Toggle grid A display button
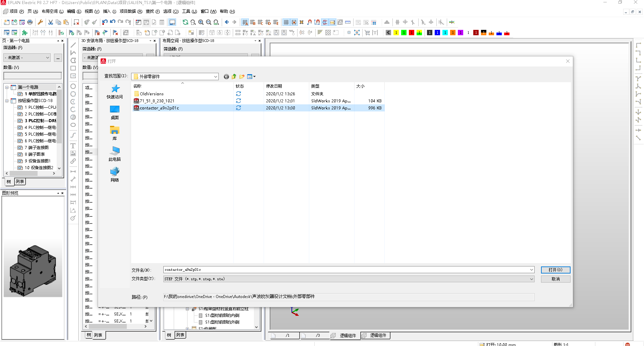Viewport: 644px width, 346px height. [x=245, y=22]
